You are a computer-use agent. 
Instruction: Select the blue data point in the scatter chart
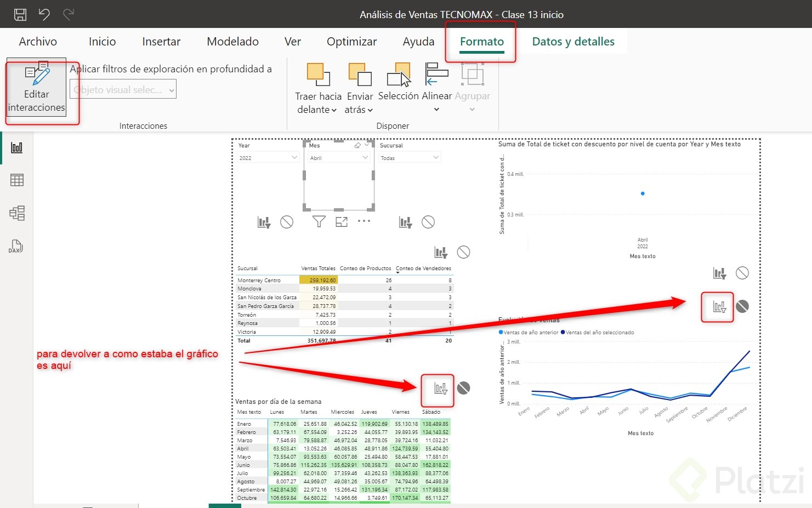pyautogui.click(x=643, y=193)
